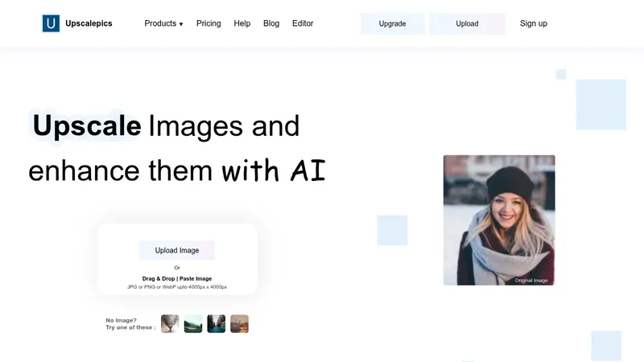Select the first sample thumbnail with tree
Screen dimensions: 644x362
(x=170, y=324)
